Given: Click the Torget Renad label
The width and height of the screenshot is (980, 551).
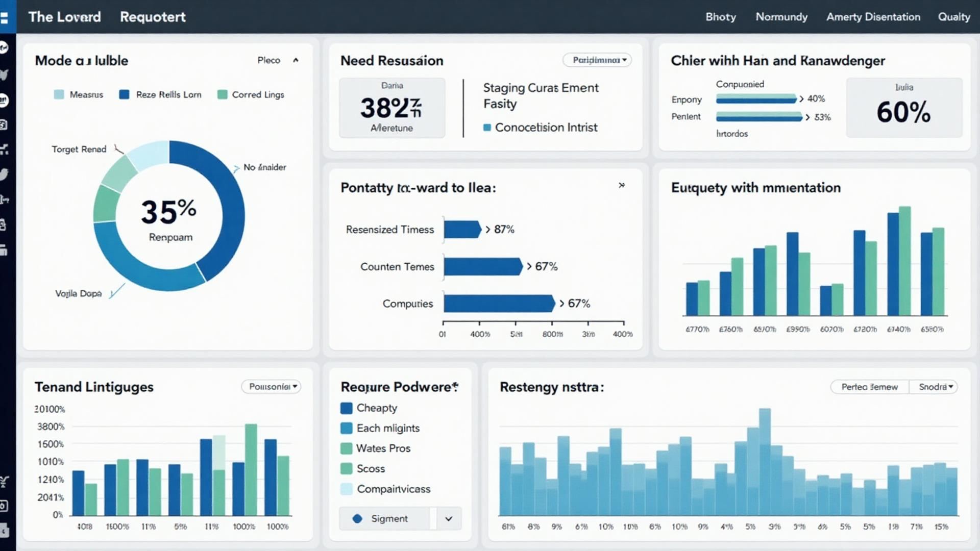Looking at the screenshot, I should coord(79,149).
